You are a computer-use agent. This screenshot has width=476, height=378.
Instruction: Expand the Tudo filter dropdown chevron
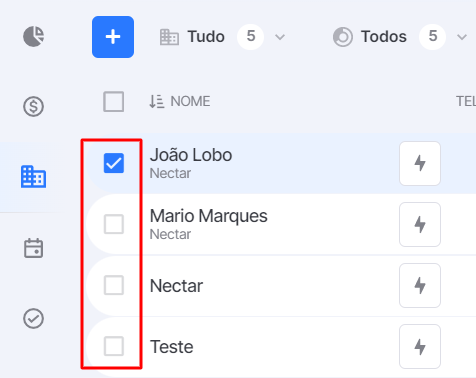click(280, 37)
